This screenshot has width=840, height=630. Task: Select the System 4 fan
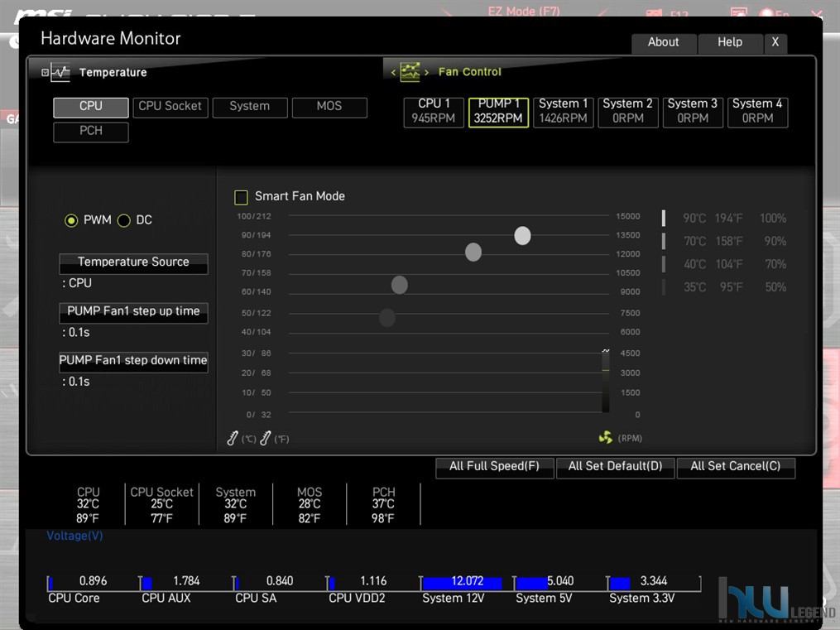[757, 112]
